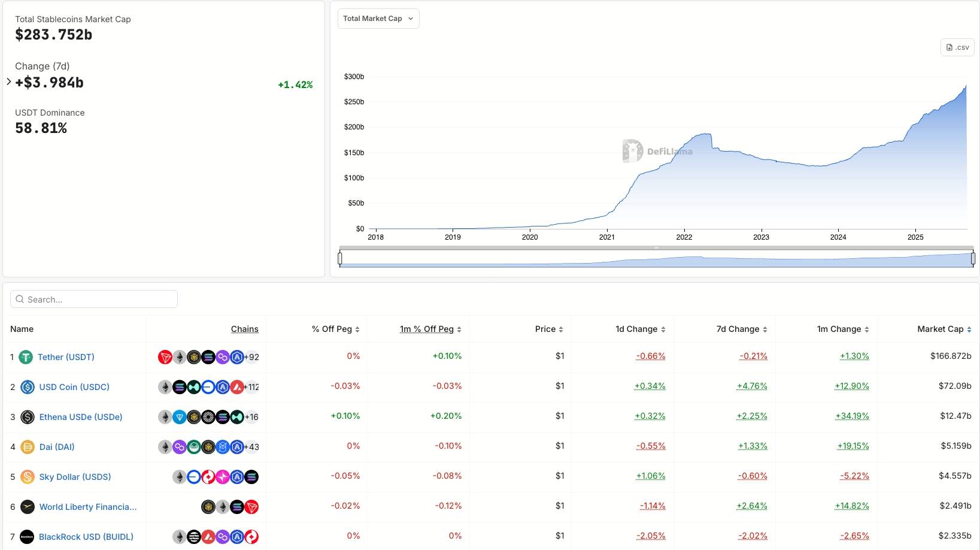Click the Name column header

point(22,329)
